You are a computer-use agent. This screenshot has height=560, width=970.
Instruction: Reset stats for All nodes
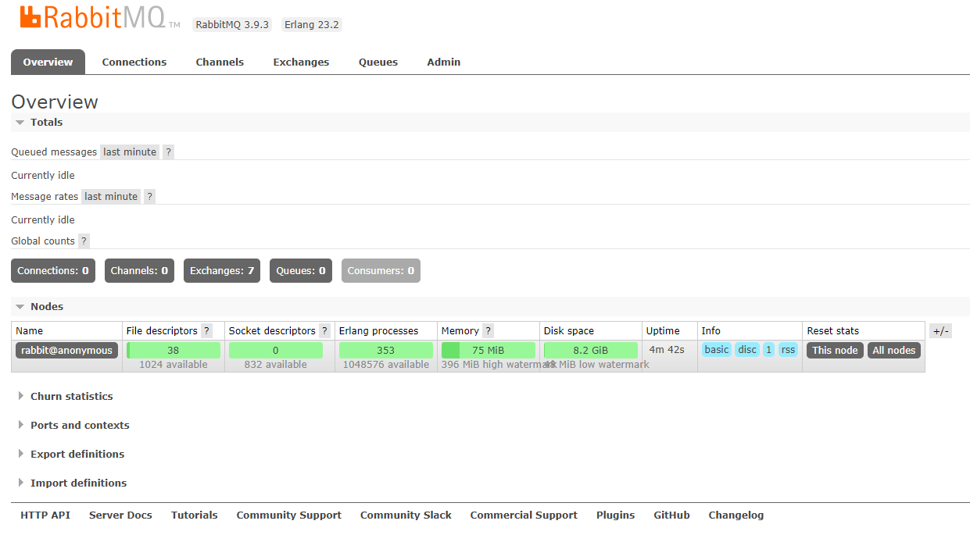coord(894,351)
